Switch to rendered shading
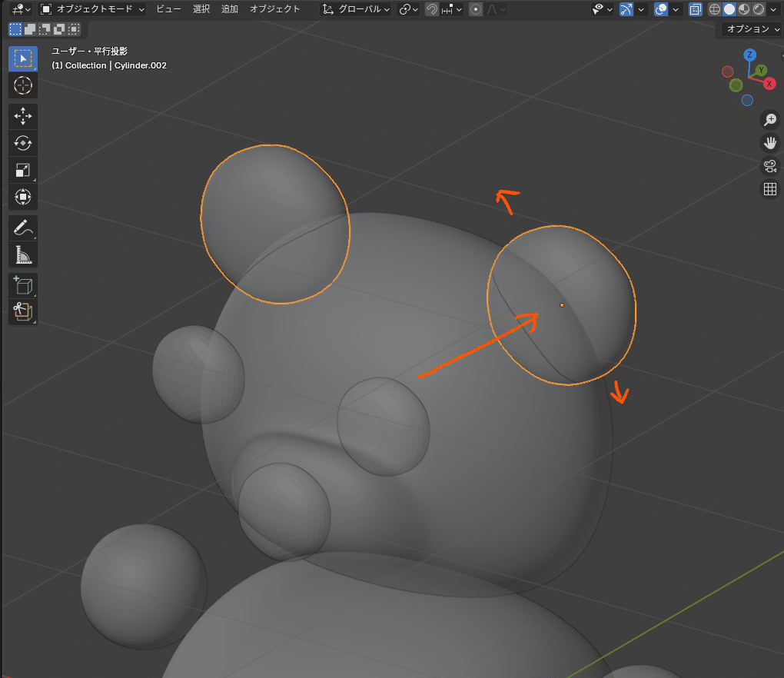784x678 pixels. pos(759,9)
